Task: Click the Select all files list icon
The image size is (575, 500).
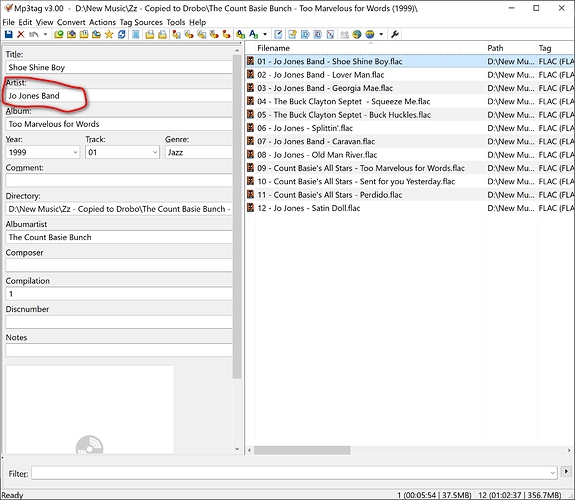Action: (x=136, y=34)
